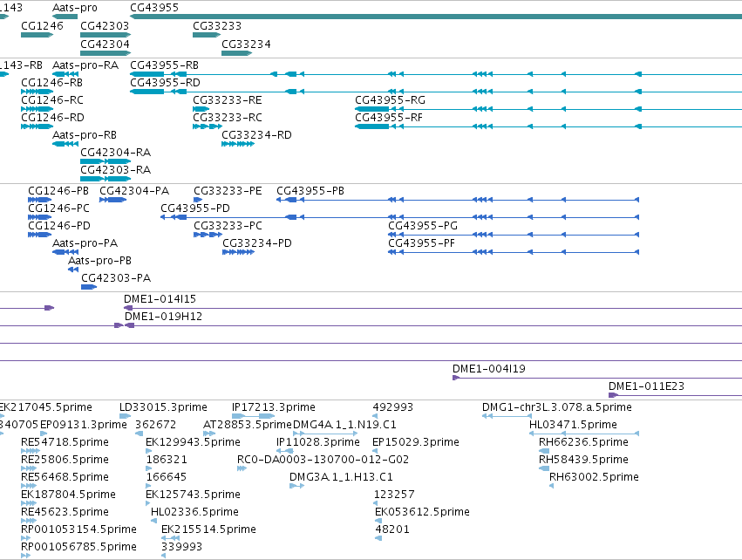Select transcript CG43955-RF
The height and width of the screenshot is (560, 742).
tap(548, 126)
